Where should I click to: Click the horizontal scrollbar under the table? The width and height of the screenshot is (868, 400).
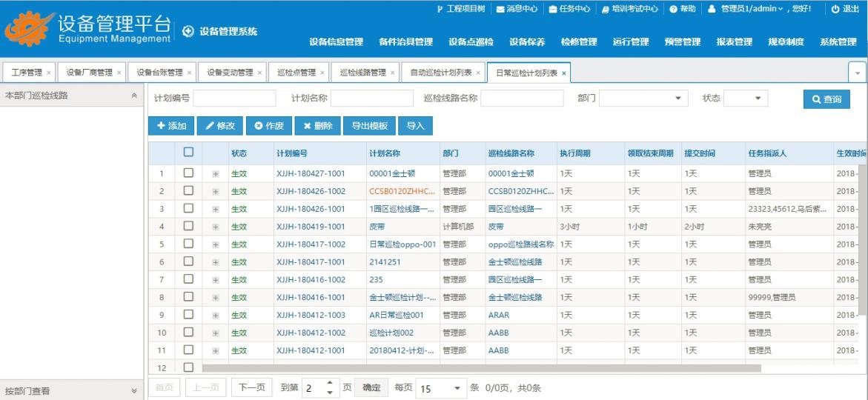[482, 367]
